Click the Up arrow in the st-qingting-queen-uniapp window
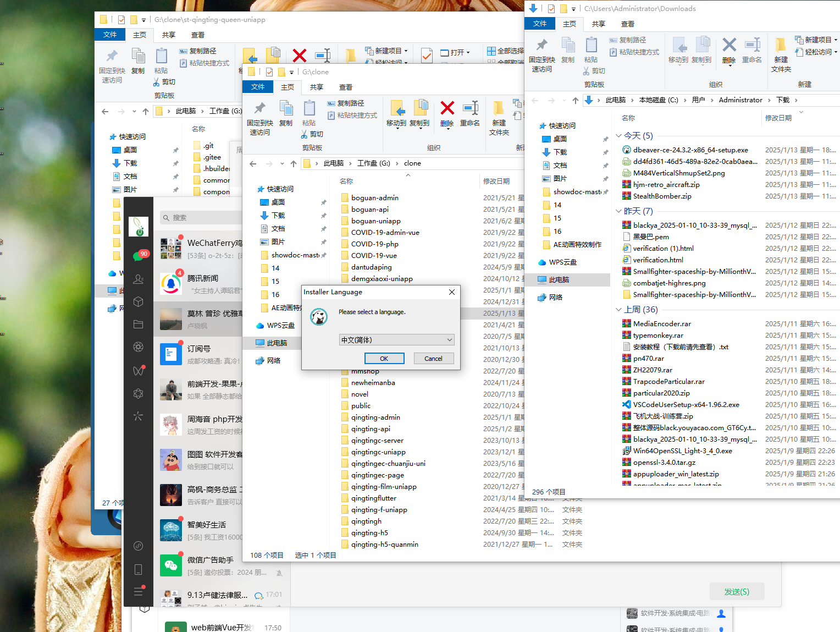Viewport: 840px width, 632px height. coord(146,111)
